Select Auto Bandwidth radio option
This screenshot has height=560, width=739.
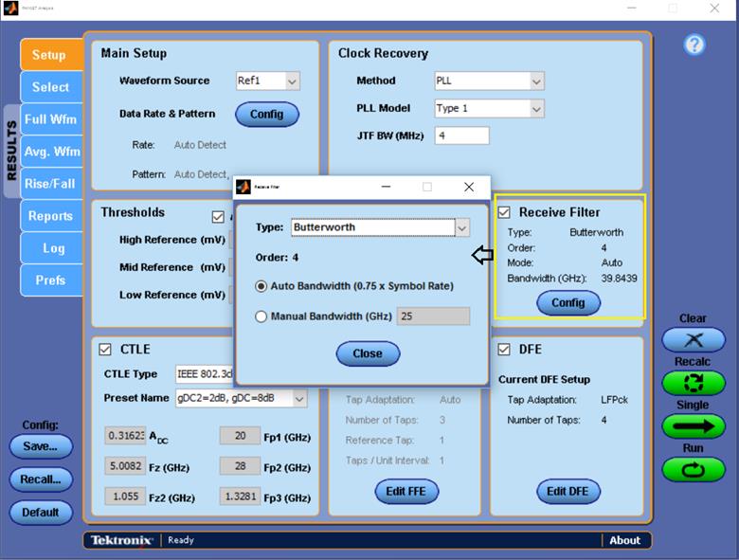coord(261,286)
